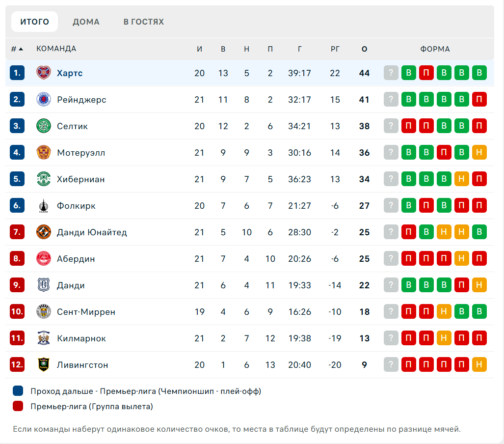
Task: Switch to the ДОМА tab
Action: point(86,22)
